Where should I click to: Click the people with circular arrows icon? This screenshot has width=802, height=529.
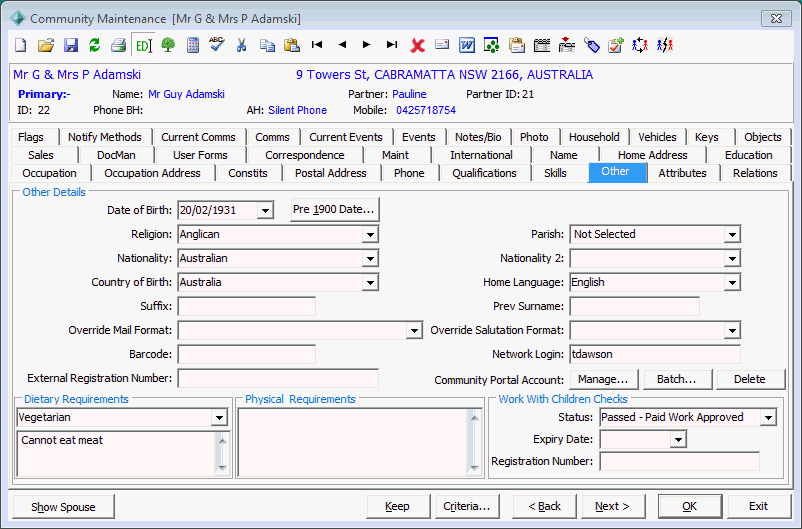pyautogui.click(x=640, y=46)
